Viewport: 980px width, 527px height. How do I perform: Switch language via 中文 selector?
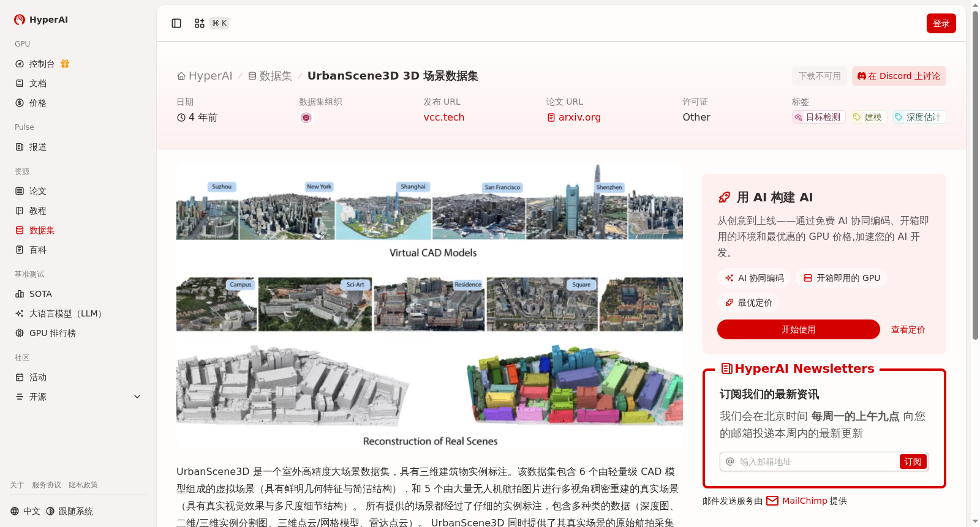coord(25,511)
